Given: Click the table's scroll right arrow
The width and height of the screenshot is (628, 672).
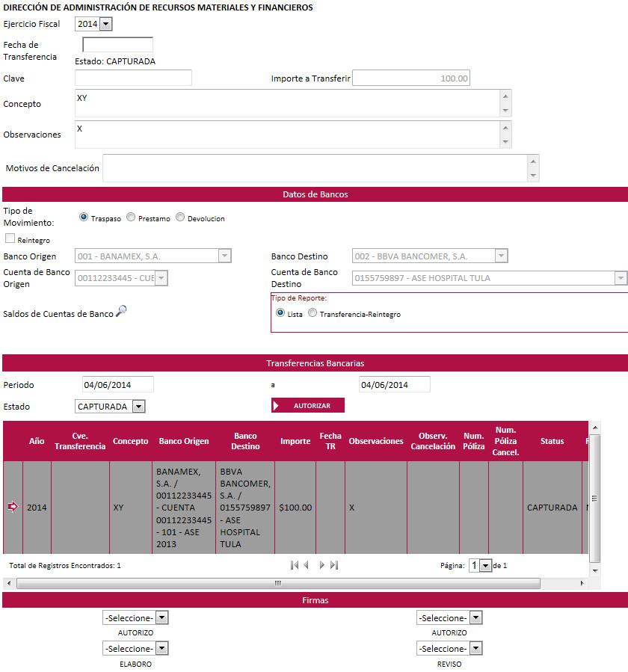Looking at the screenshot, I should pos(582,583).
